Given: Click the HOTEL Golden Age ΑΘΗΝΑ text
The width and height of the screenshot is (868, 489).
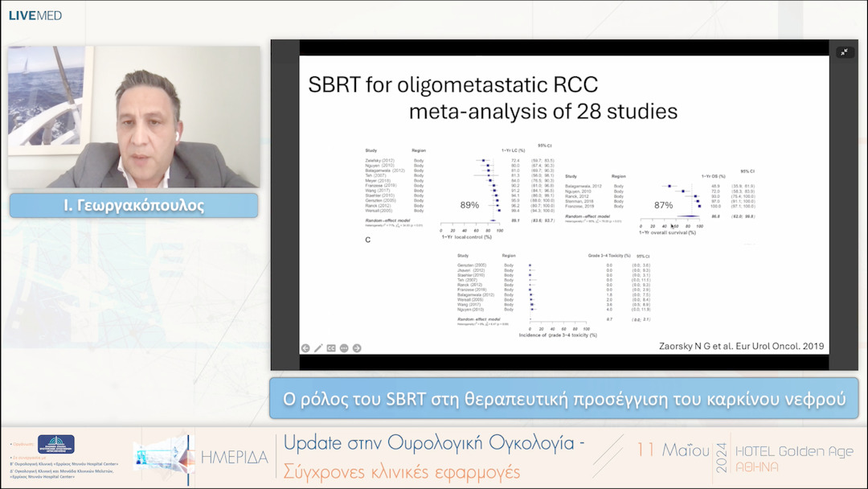Looking at the screenshot, I should coord(794,458).
